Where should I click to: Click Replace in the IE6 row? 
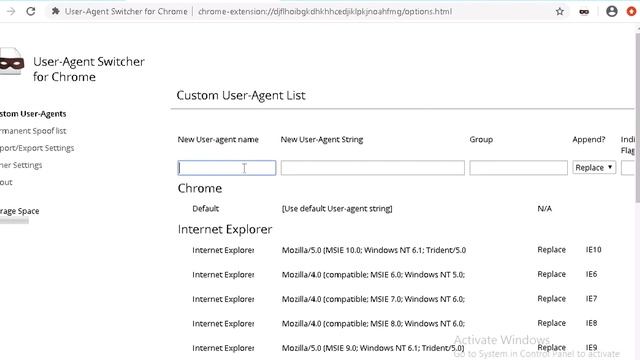click(551, 274)
